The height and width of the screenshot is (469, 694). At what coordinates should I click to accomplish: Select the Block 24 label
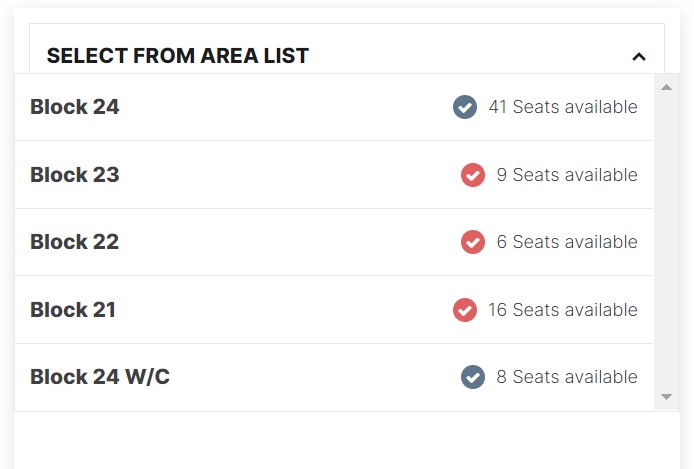(x=75, y=107)
